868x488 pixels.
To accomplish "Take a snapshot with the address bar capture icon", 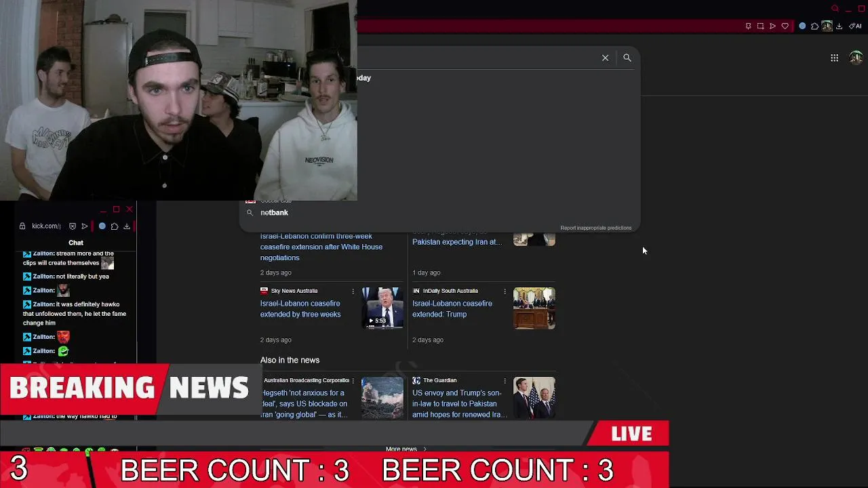I will [x=760, y=26].
